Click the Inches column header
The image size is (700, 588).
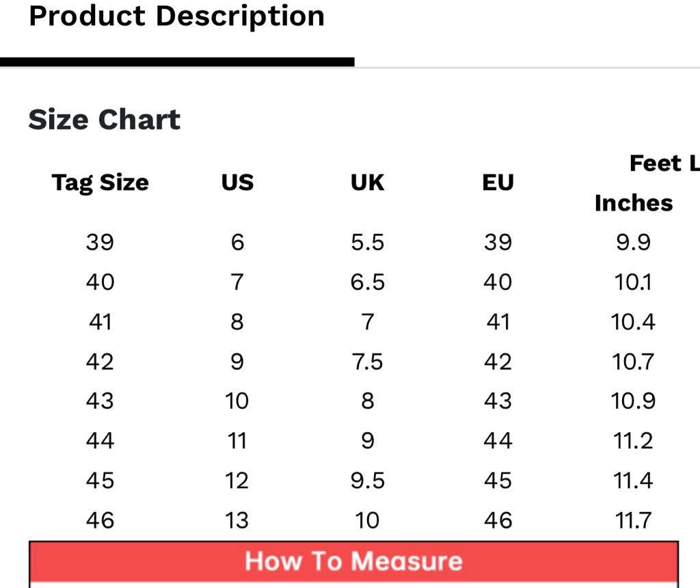click(x=634, y=203)
